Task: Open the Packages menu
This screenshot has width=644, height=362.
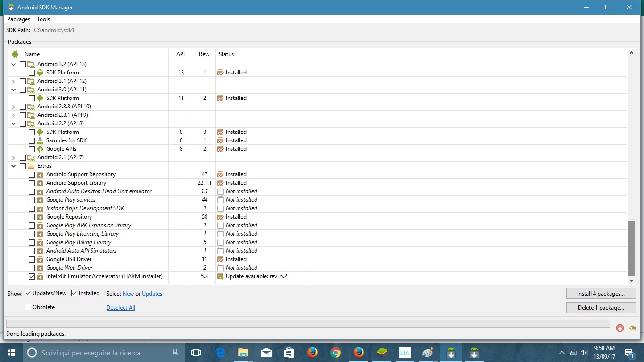Action: (18, 19)
